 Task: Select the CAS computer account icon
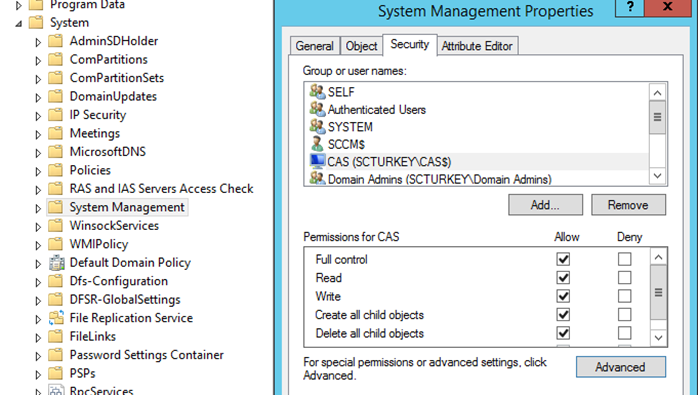point(317,161)
